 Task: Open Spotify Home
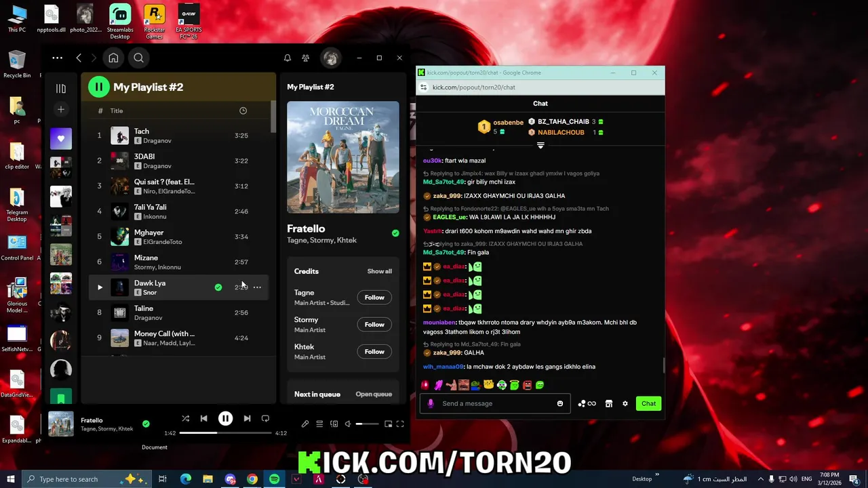click(113, 58)
